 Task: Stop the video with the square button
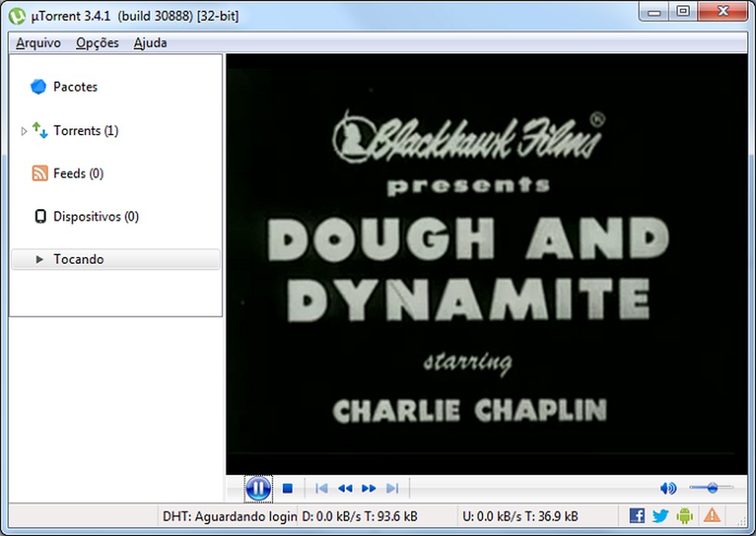pyautogui.click(x=287, y=489)
